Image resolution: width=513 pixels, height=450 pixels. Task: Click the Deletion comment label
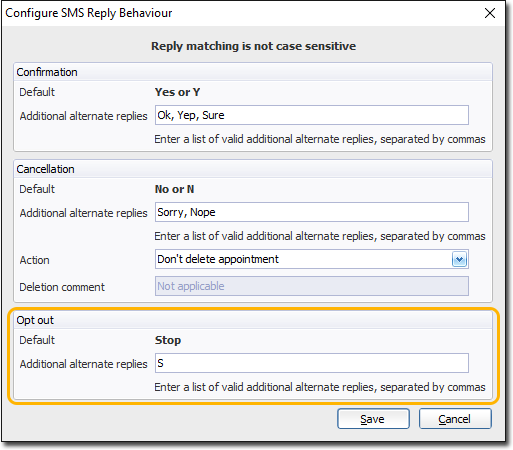pos(62,287)
